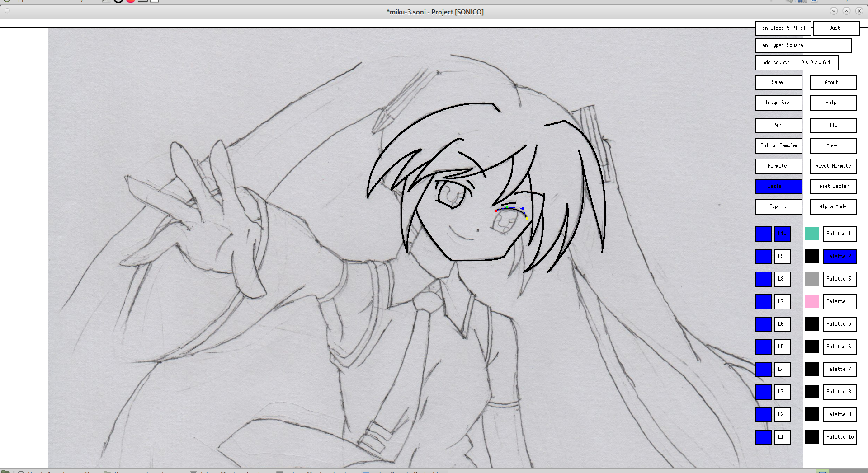Image resolution: width=868 pixels, height=473 pixels.
Task: Click Reset Bezier
Action: coord(833,186)
